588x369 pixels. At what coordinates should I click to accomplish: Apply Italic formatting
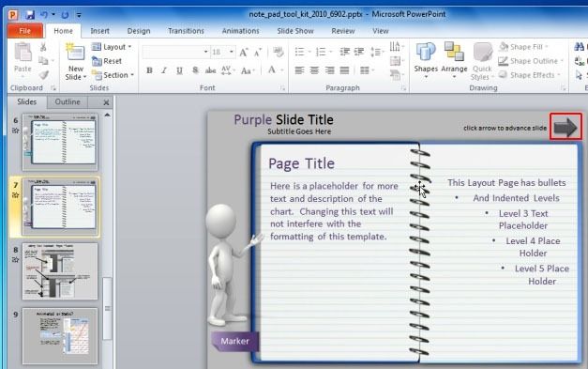pos(164,70)
